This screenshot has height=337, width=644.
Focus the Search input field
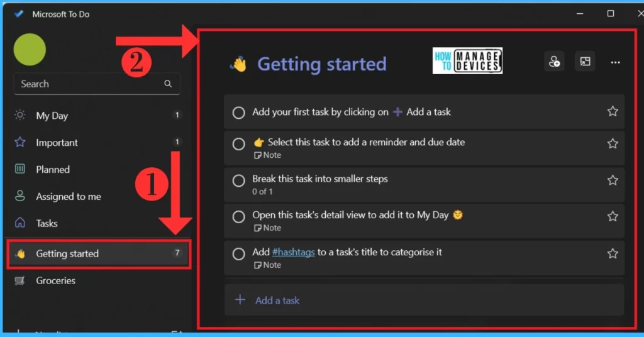pyautogui.click(x=97, y=84)
